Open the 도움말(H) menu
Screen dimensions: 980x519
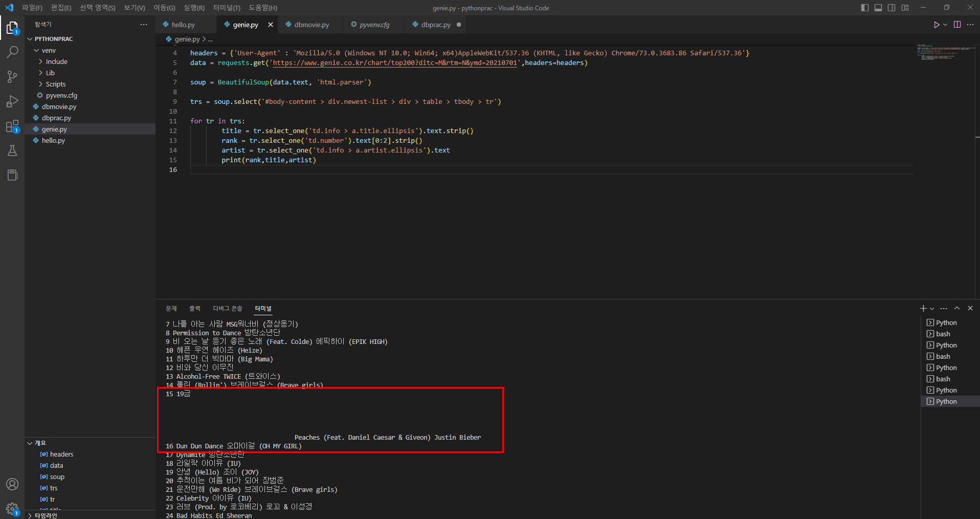(x=263, y=8)
